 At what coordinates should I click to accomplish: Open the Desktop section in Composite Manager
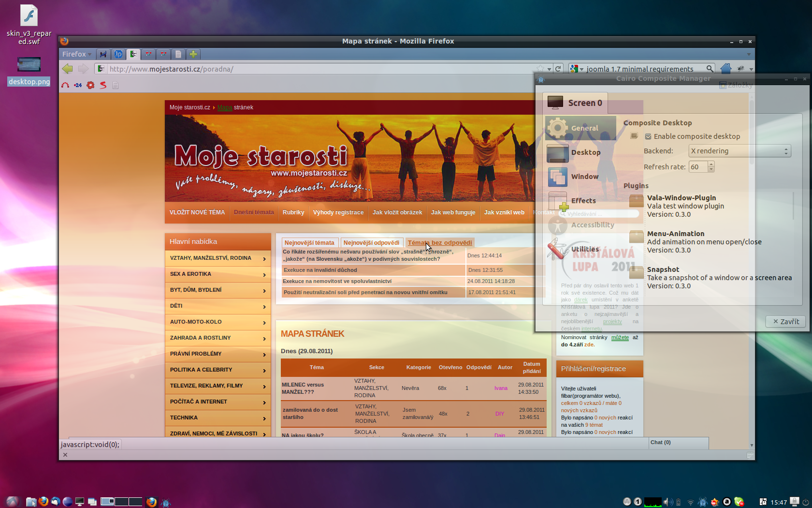click(580, 152)
